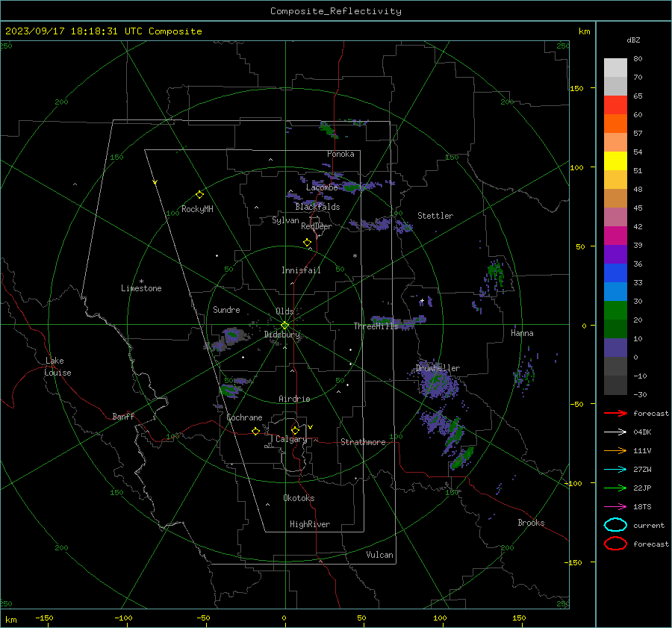
Task: Click the RockyMH label
Action: (x=197, y=209)
